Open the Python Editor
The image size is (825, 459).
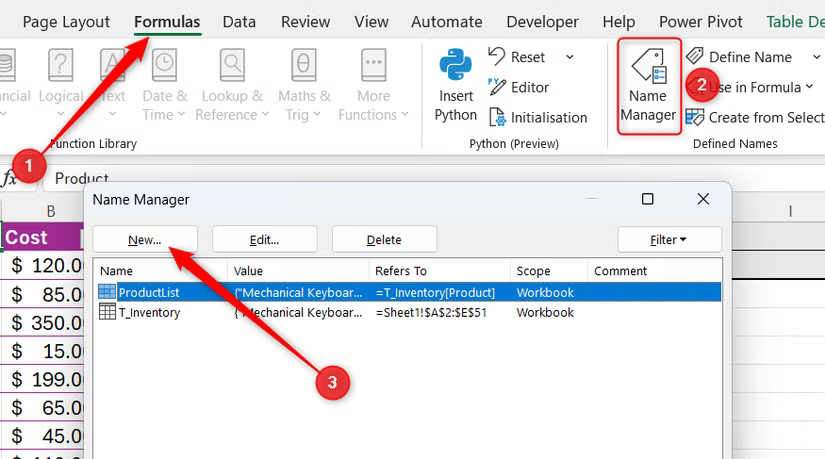(x=497, y=87)
